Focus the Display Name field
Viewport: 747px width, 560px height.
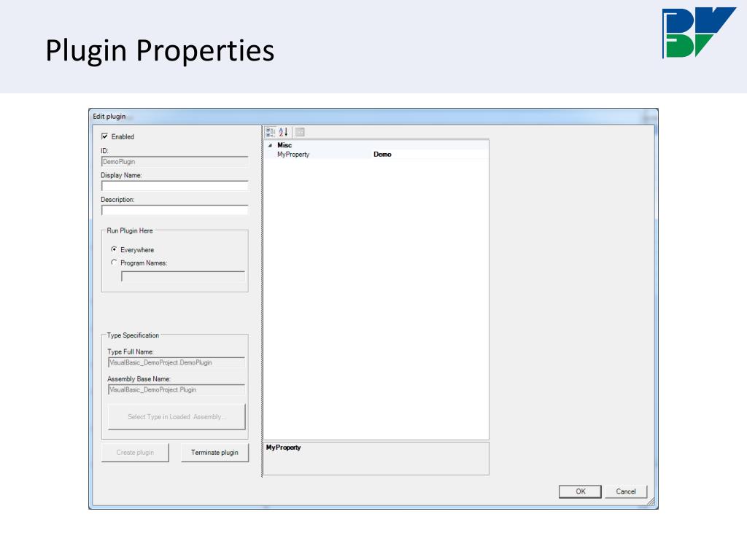tap(174, 186)
